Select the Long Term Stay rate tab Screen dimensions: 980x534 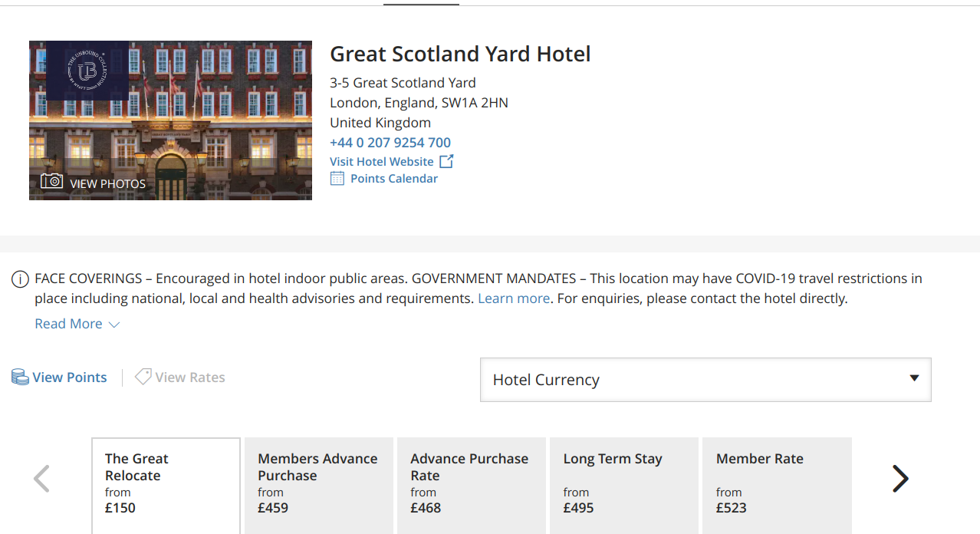tap(623, 485)
